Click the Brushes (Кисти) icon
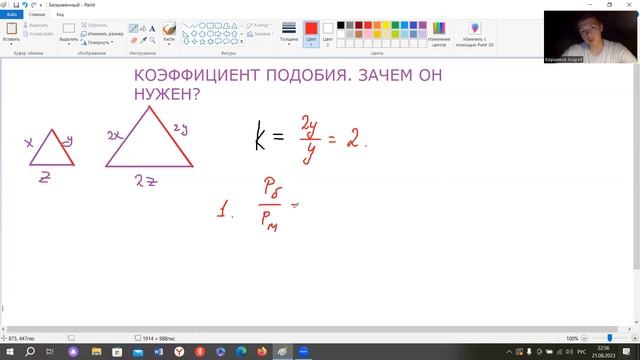 pyautogui.click(x=169, y=29)
